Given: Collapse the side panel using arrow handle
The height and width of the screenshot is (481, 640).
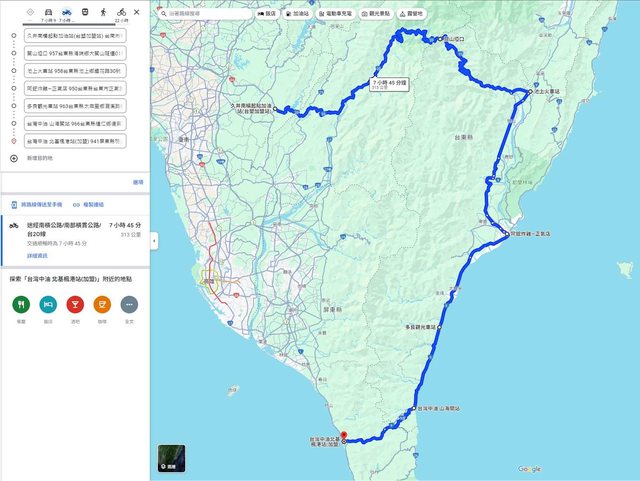Looking at the screenshot, I should [x=154, y=241].
